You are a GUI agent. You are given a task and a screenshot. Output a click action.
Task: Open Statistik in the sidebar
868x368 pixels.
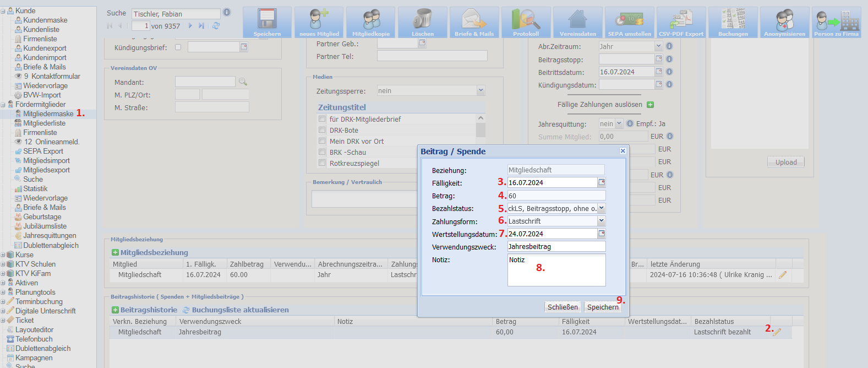pos(35,189)
